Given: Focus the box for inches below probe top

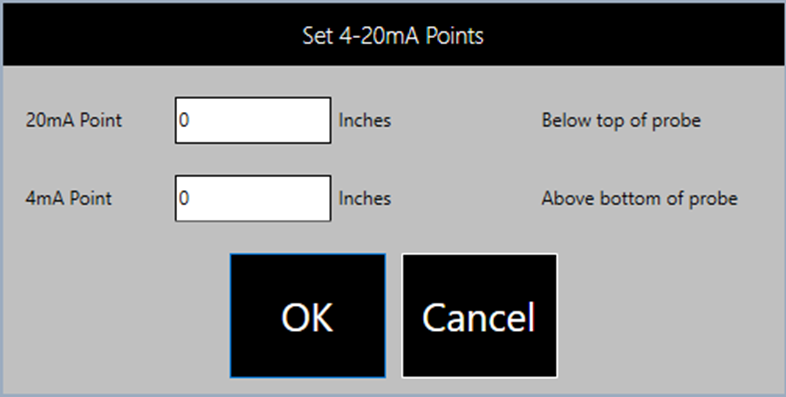Looking at the screenshot, I should point(253,120).
